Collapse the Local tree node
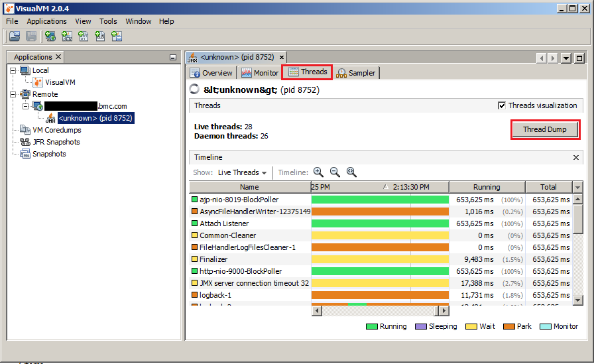 [x=13, y=70]
